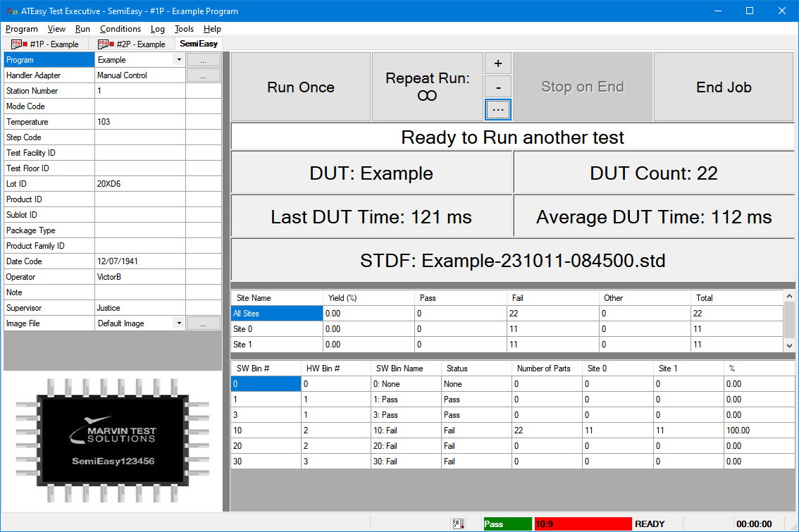The width and height of the screenshot is (799, 532).
Task: Click the red 10:9 progress bar
Action: (x=583, y=523)
